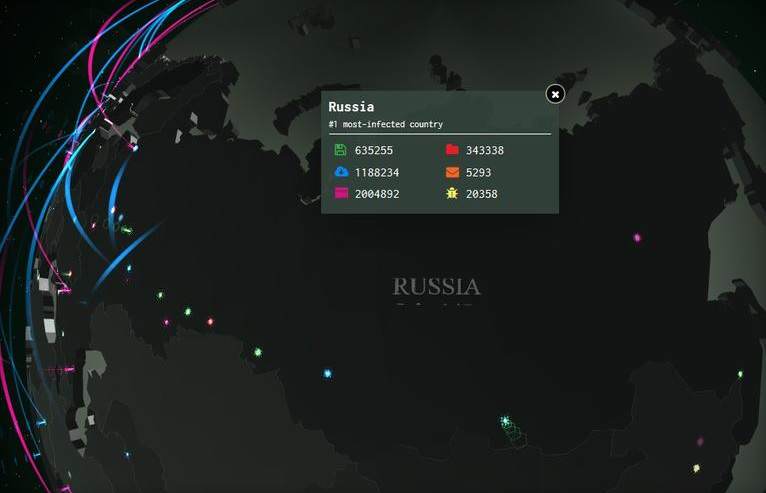The image size is (766, 493).
Task: Click the blue dot southwest of RUSSIA label
Action: [x=327, y=373]
